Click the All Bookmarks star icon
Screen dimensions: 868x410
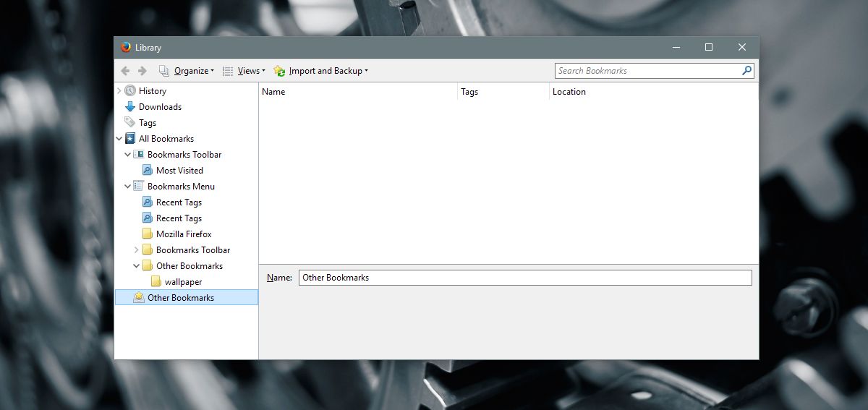130,139
